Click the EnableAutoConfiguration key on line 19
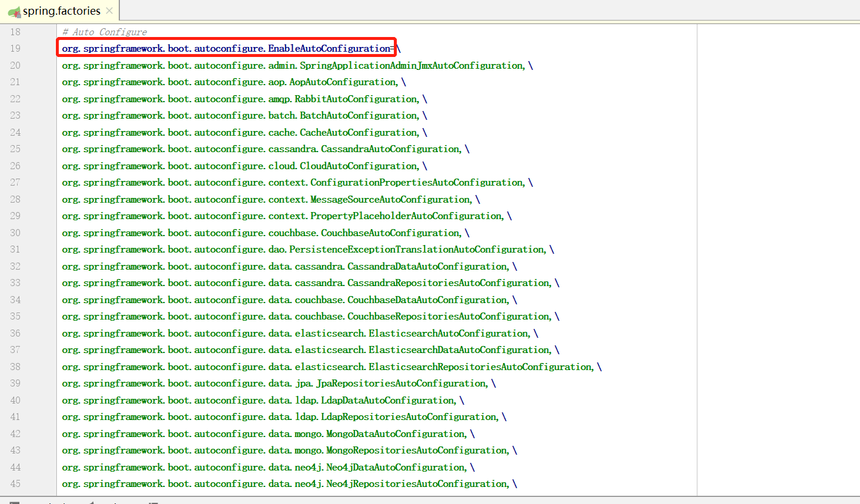The width and height of the screenshot is (860, 504). point(226,48)
